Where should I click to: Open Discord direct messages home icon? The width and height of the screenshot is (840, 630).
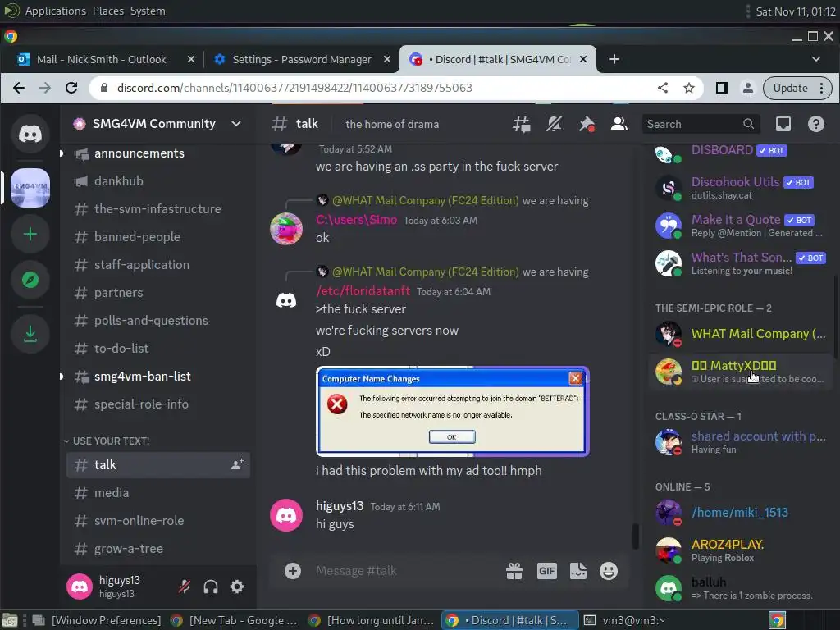click(30, 134)
